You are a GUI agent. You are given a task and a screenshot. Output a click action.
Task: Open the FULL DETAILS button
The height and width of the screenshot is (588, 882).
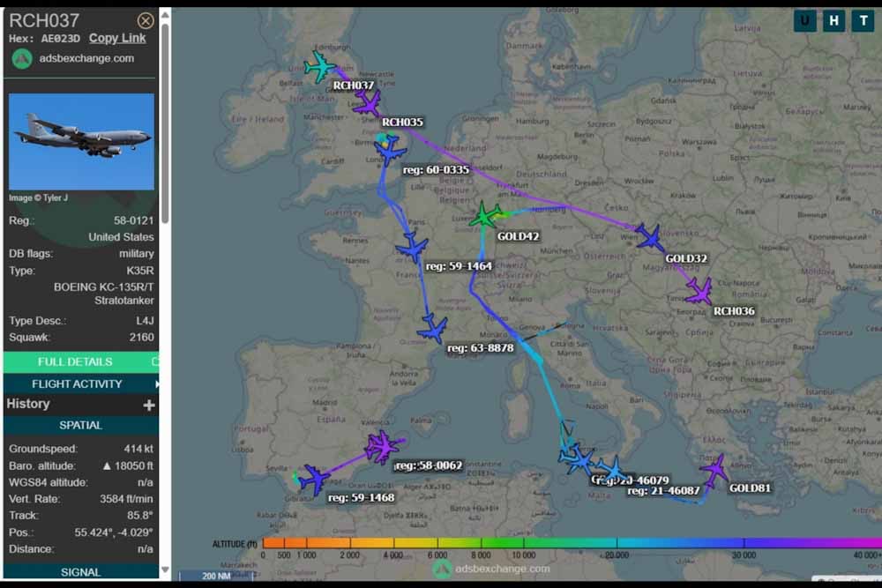click(x=76, y=361)
